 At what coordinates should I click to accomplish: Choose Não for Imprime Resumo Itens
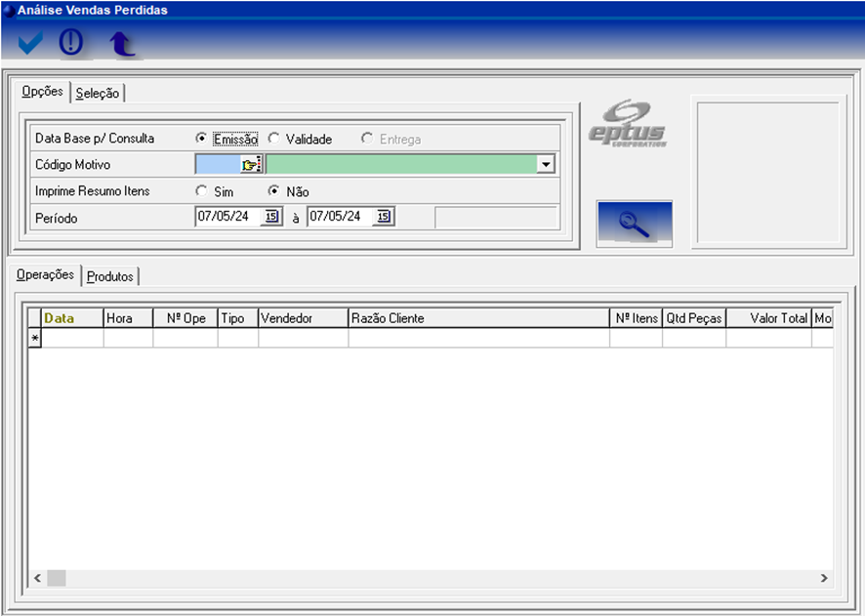pyautogui.click(x=274, y=191)
